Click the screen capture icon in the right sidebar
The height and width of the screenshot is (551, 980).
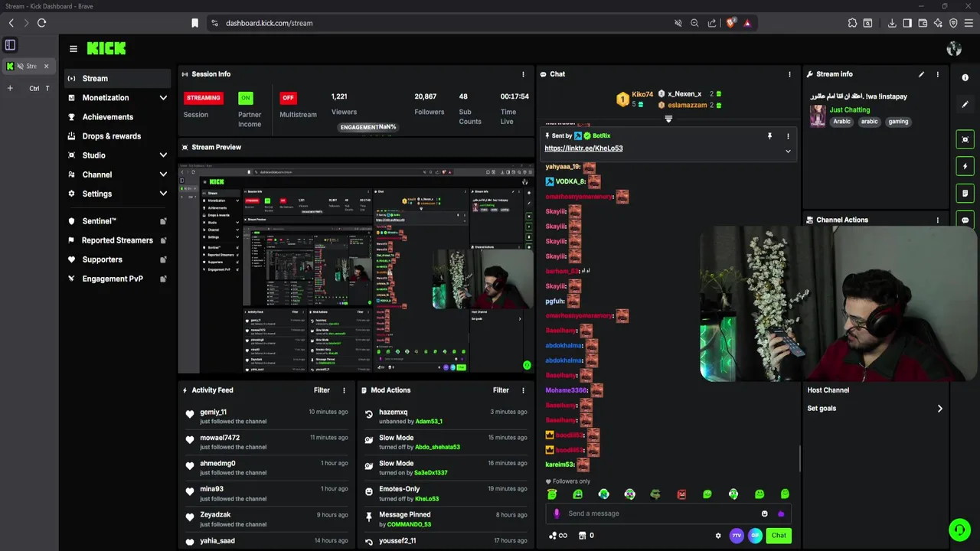click(x=965, y=139)
